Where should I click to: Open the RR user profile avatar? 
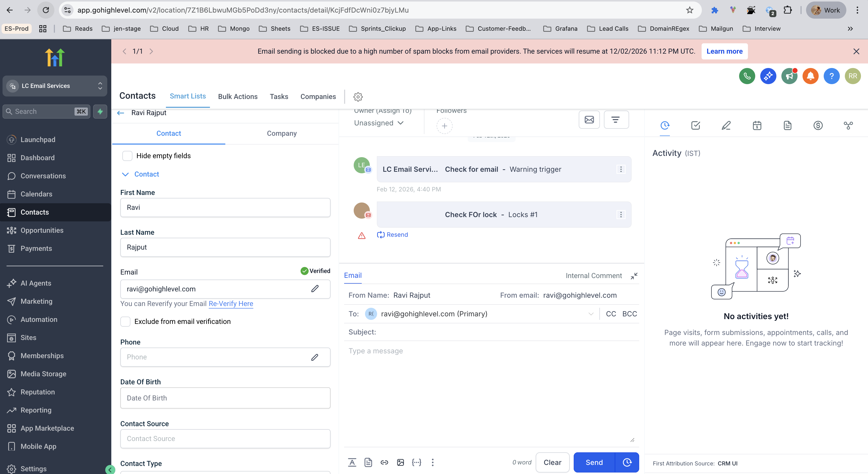853,76
